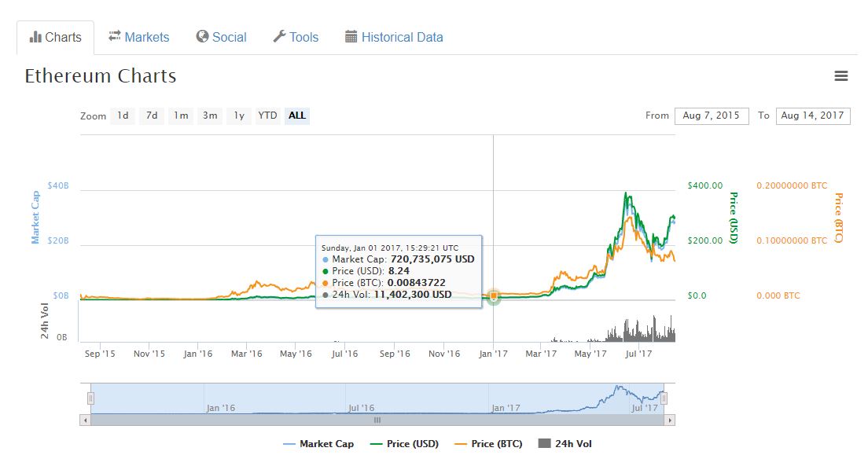Click the Price (BTC) vertical axis title
The width and height of the screenshot is (868, 455).
[839, 218]
